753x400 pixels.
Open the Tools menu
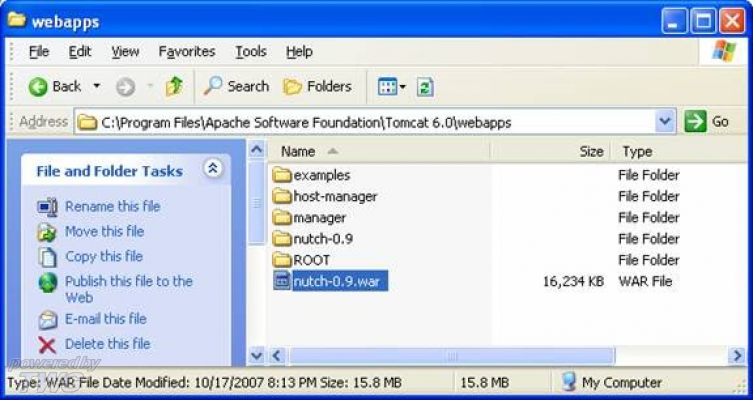251,51
